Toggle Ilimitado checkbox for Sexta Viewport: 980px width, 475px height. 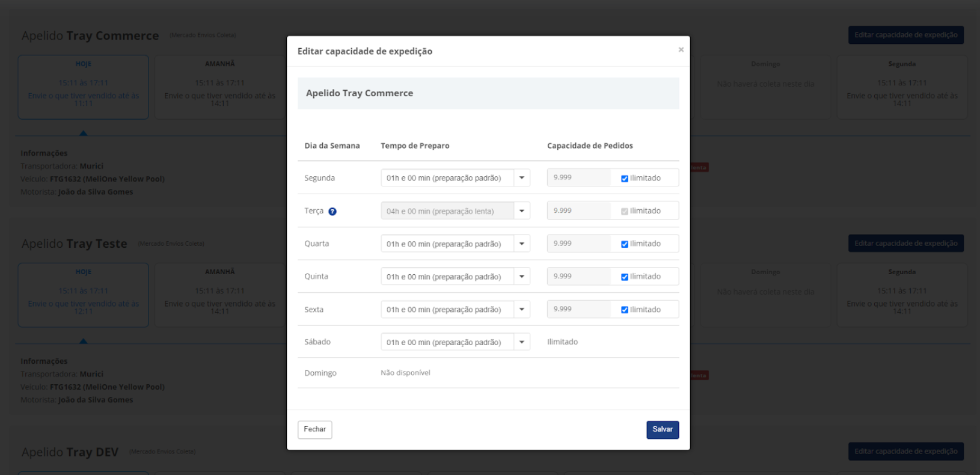pos(625,310)
